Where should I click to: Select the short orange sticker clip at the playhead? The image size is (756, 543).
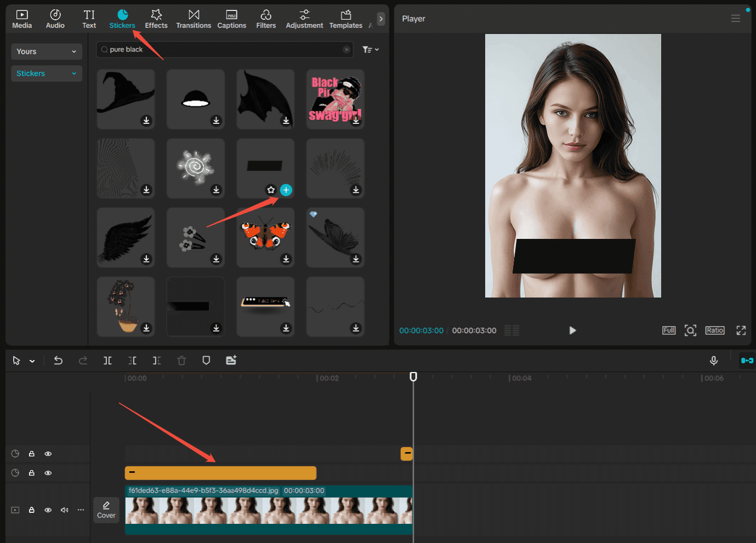(x=407, y=454)
